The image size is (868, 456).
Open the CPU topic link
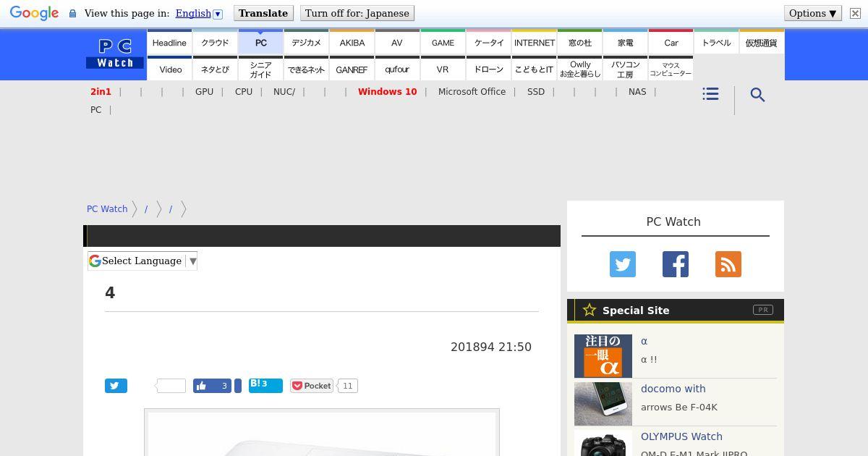pos(244,92)
